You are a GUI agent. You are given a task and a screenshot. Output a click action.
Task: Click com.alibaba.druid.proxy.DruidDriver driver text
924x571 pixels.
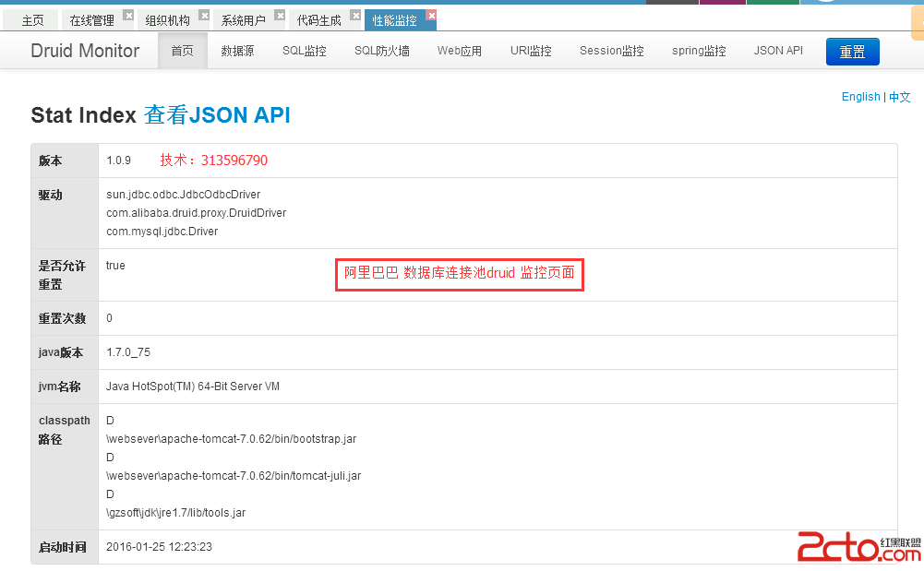click(197, 213)
